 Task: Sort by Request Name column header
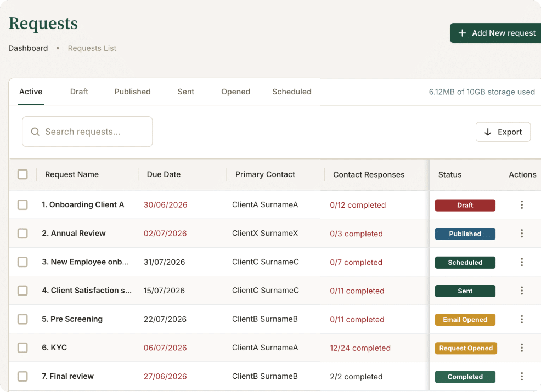[72, 174]
